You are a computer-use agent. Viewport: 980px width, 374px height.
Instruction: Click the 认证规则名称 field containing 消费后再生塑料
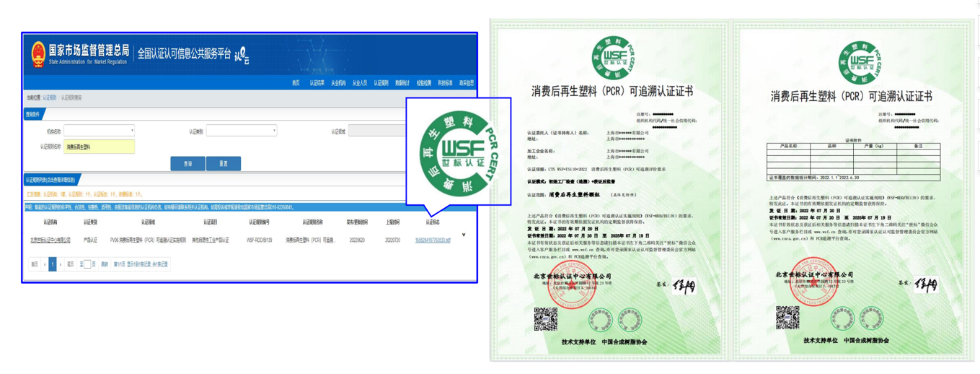[99, 147]
